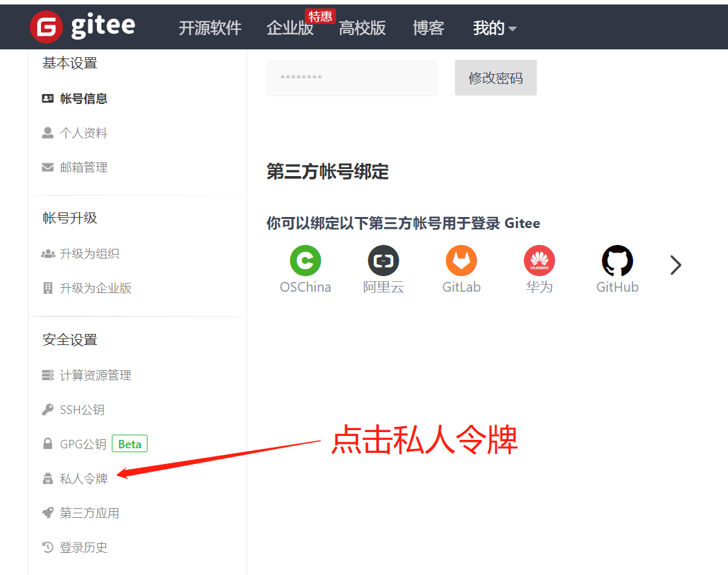Viewport: 728px width, 575px height.
Task: Select the SSH公钥 key icon
Action: click(x=47, y=409)
